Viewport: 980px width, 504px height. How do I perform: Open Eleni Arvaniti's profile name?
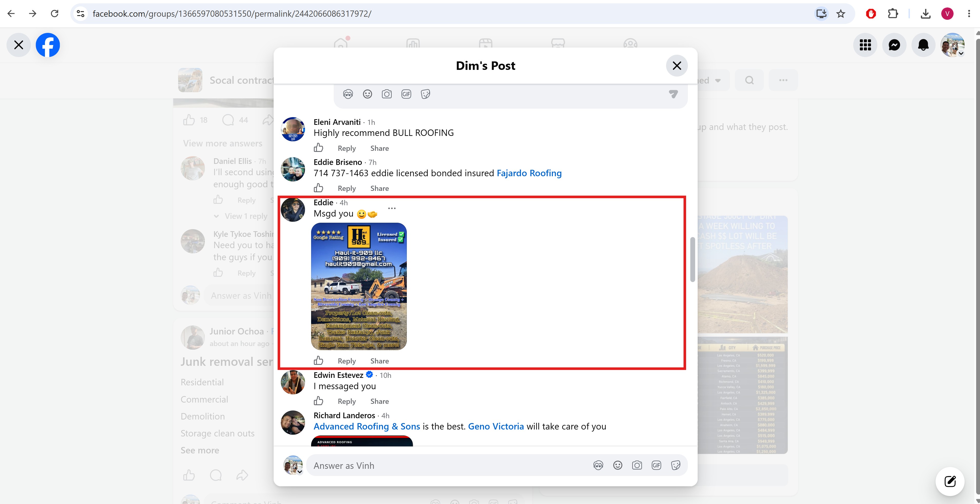pyautogui.click(x=337, y=122)
